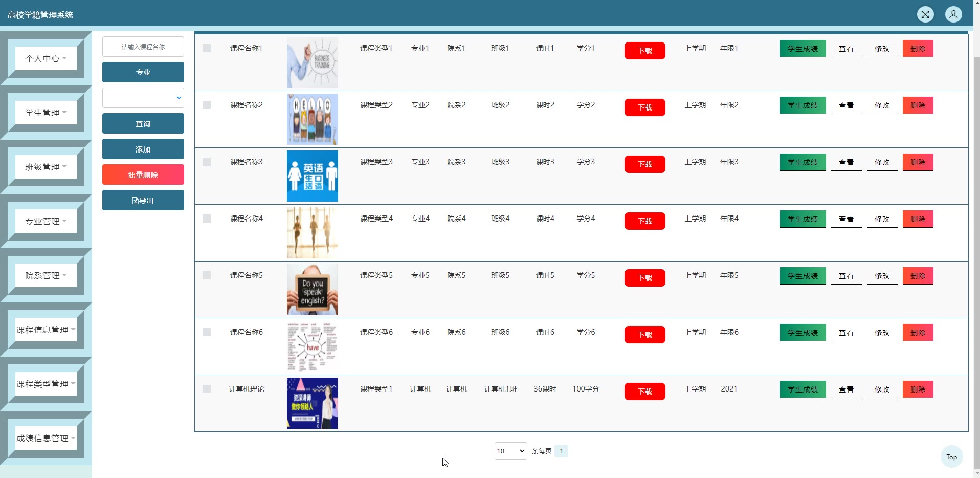Delete the 课程名称6 row
This screenshot has height=478, width=980.
pyautogui.click(x=918, y=333)
